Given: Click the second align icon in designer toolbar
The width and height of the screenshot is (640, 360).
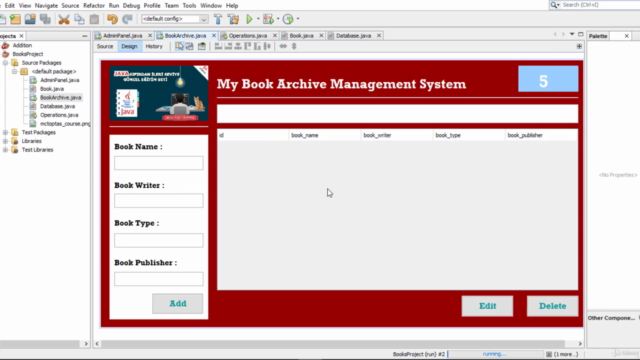Looking at the screenshot, I should click(x=228, y=47).
